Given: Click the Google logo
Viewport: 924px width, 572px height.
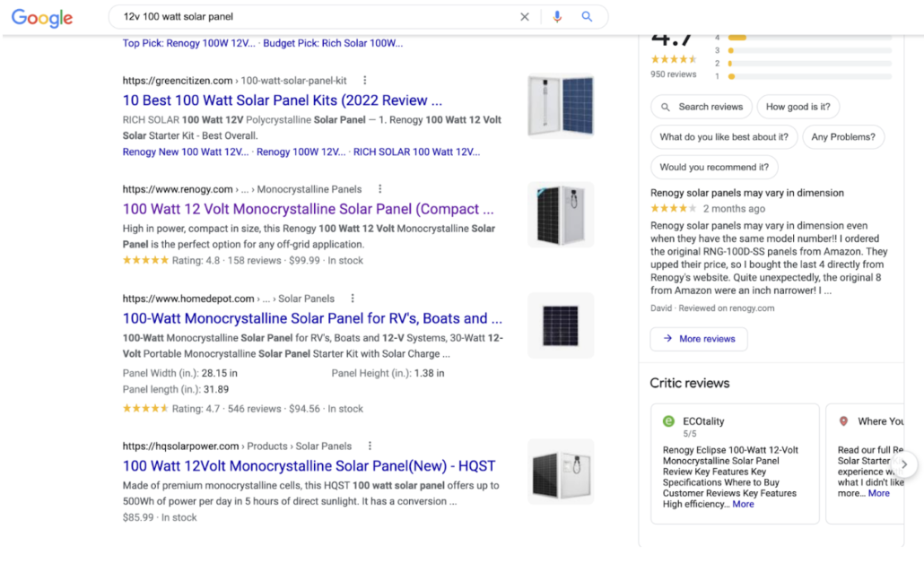Looking at the screenshot, I should coord(41,18).
